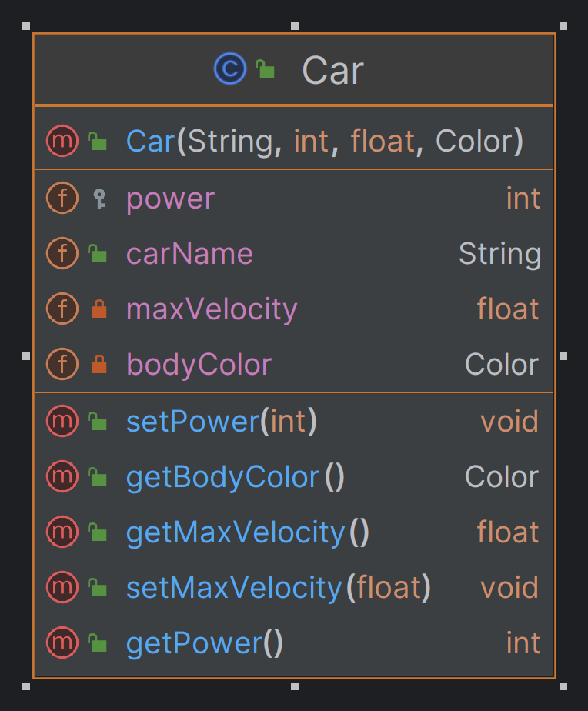Click the protected key icon beside power
This screenshot has height=711, width=588.
(x=99, y=199)
